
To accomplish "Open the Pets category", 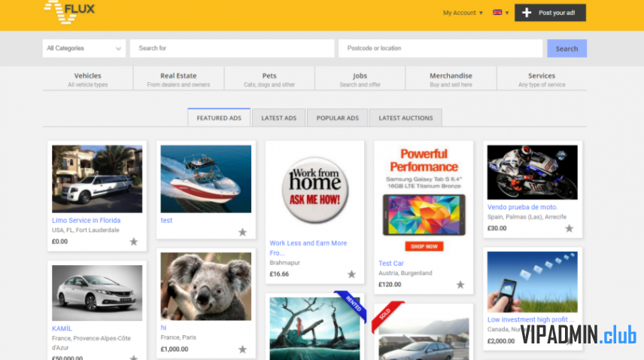I will pos(269,79).
